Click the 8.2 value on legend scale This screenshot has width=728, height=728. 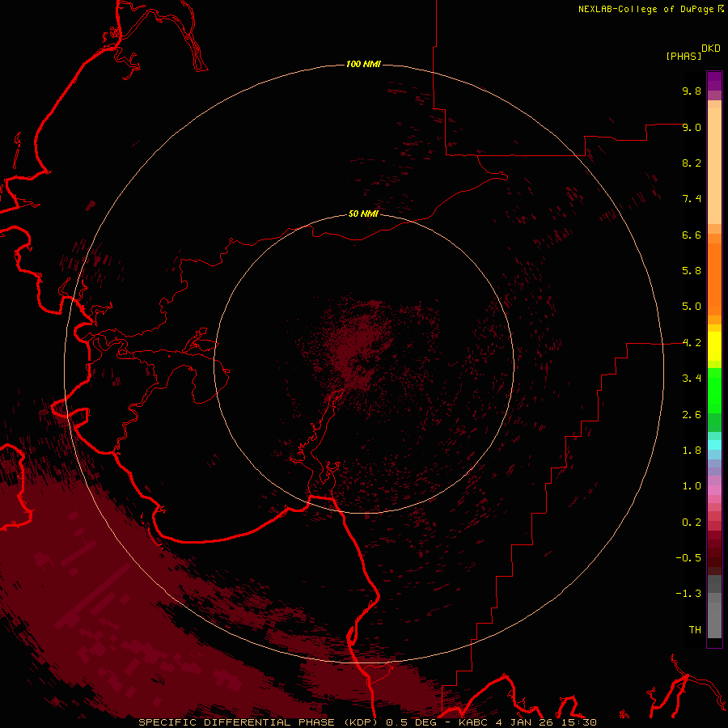692,163
